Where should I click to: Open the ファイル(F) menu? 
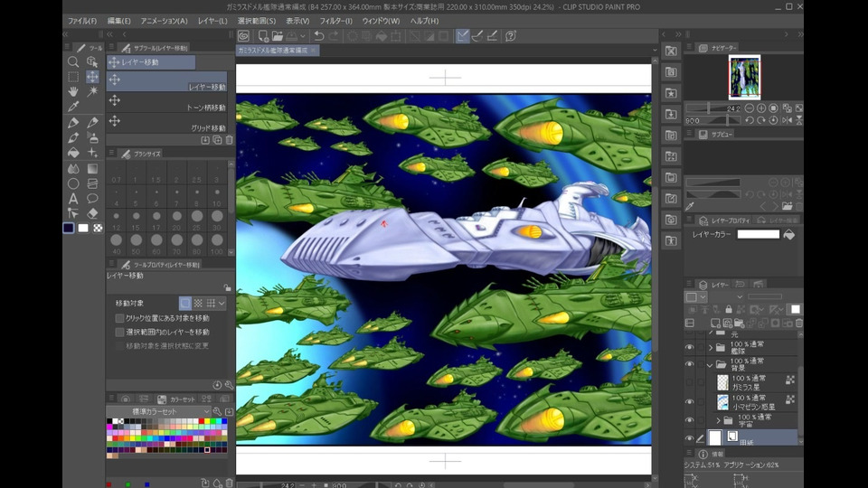pos(82,21)
